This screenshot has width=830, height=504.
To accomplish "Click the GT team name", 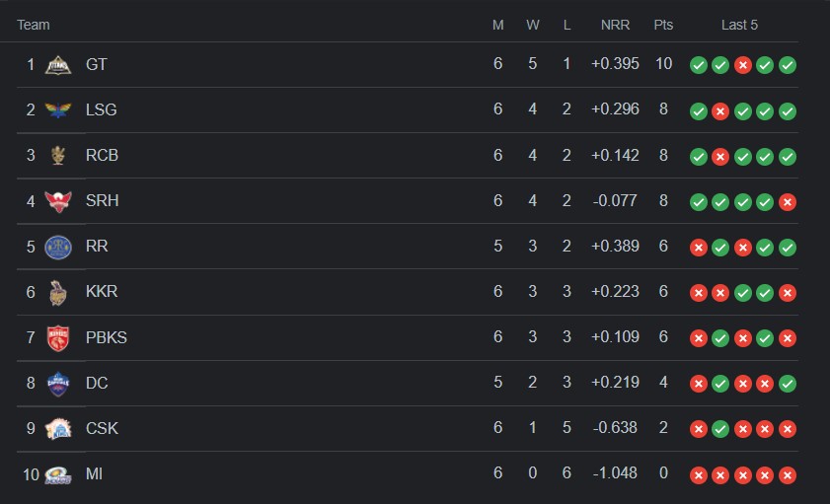I will pyautogui.click(x=97, y=64).
